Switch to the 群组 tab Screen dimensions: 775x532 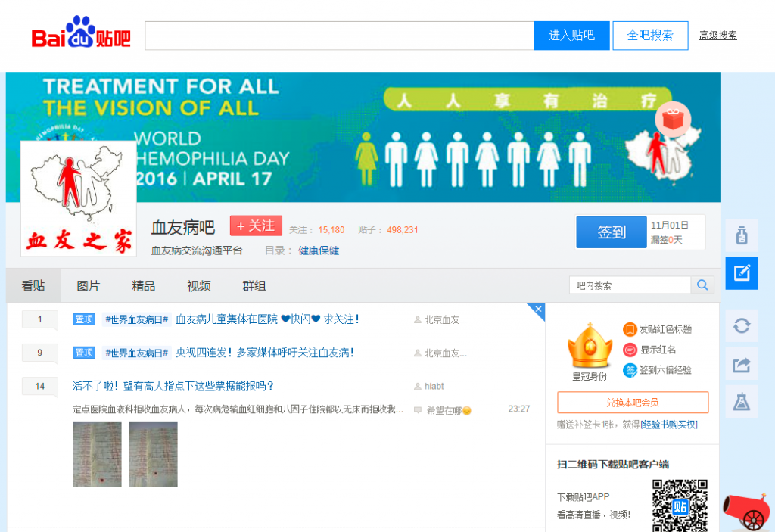click(254, 286)
